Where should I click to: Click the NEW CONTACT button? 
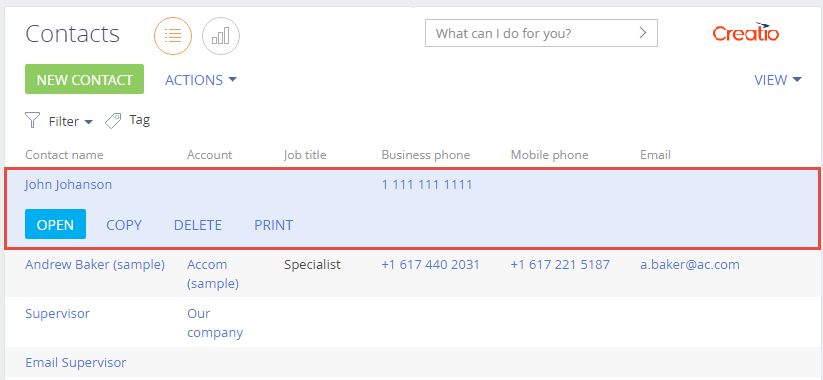tap(85, 79)
